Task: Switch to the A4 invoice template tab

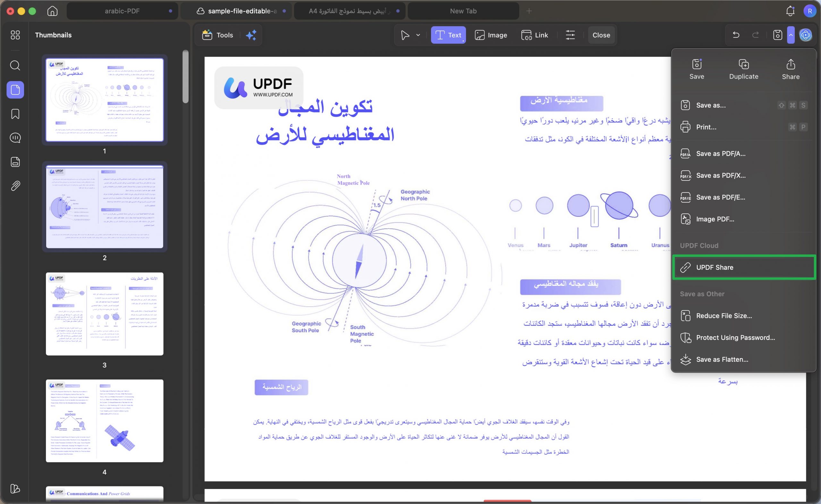Action: [x=350, y=11]
